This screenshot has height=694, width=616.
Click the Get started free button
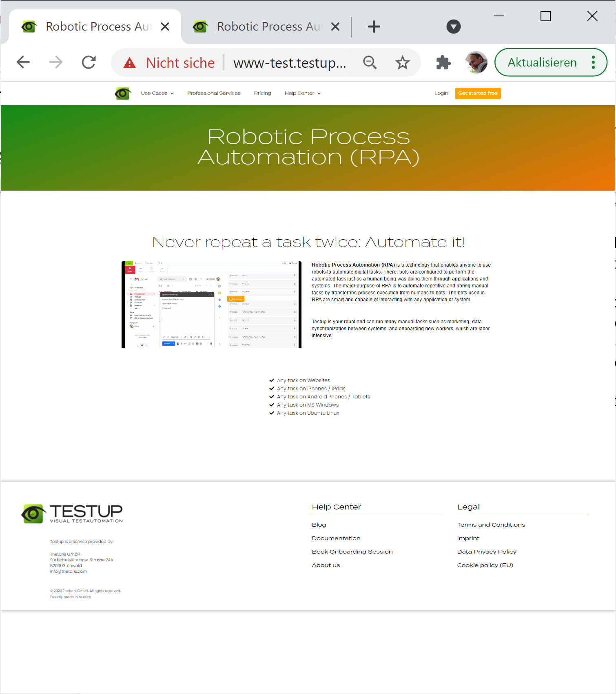tap(478, 93)
